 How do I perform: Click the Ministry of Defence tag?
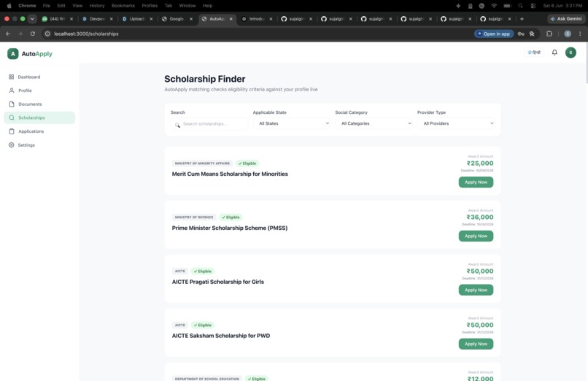click(x=194, y=217)
